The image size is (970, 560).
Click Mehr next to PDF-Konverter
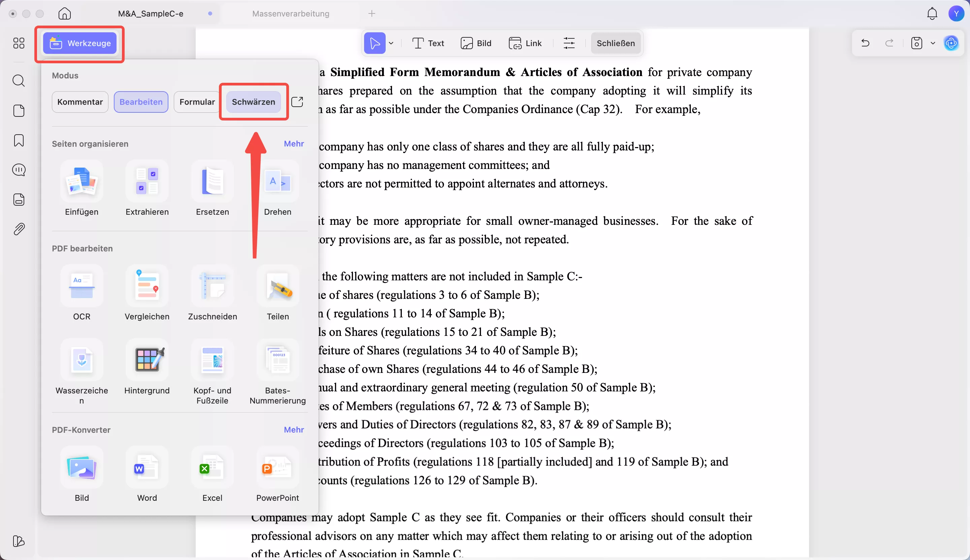(x=294, y=430)
